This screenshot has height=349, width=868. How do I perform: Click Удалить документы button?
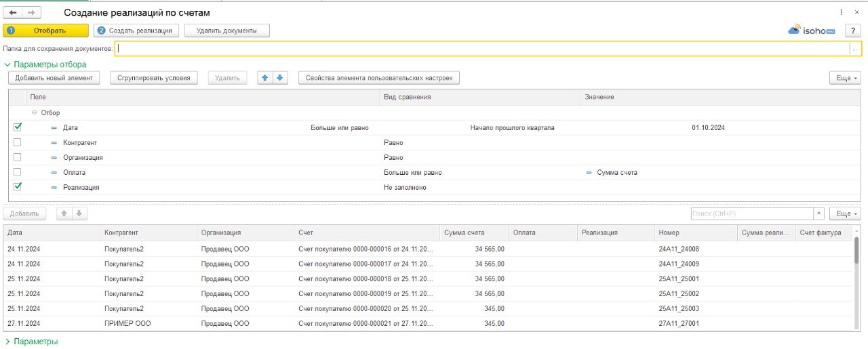226,30
